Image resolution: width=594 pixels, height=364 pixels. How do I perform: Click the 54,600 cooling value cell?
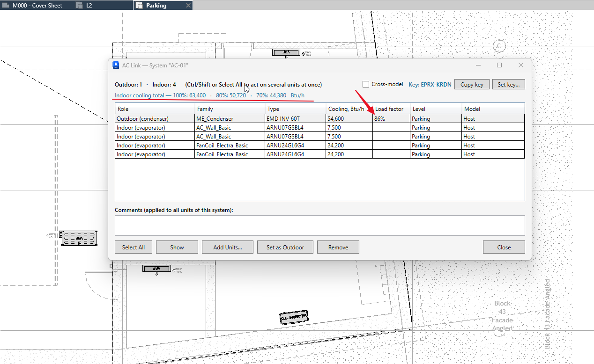coord(349,119)
